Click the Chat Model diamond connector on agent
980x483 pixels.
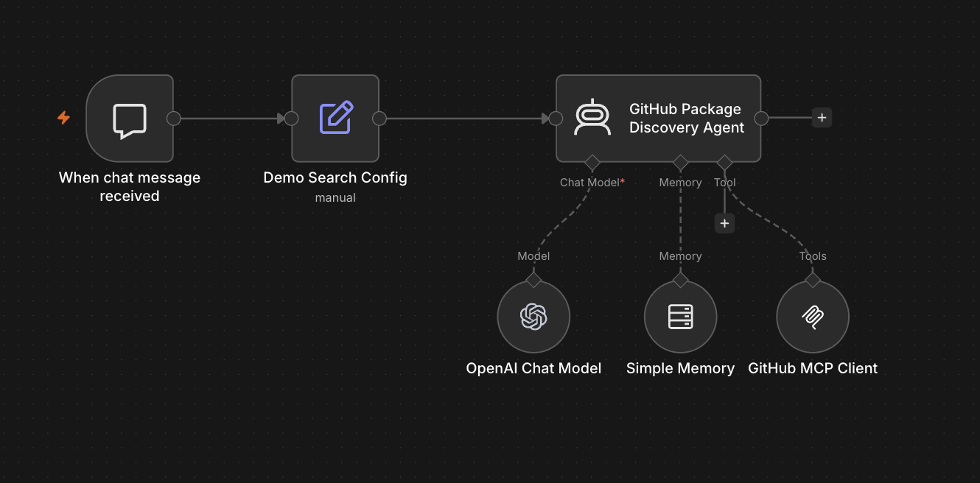point(592,162)
